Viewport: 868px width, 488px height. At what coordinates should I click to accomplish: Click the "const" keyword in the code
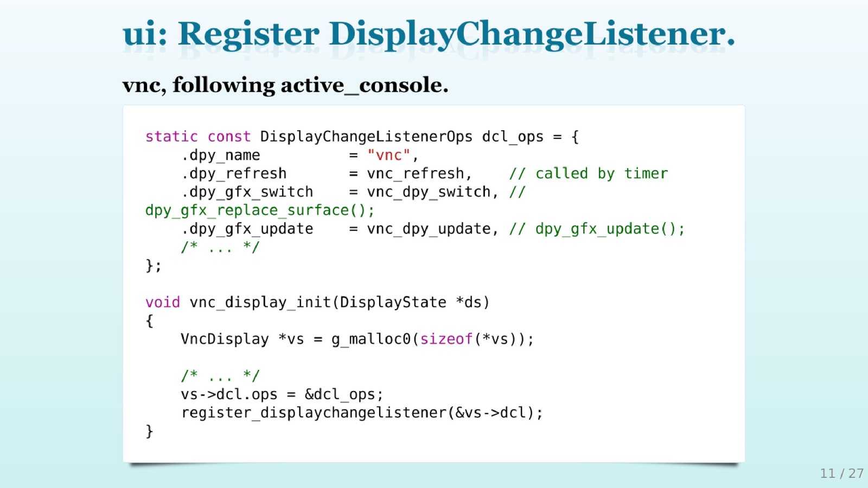click(x=229, y=137)
